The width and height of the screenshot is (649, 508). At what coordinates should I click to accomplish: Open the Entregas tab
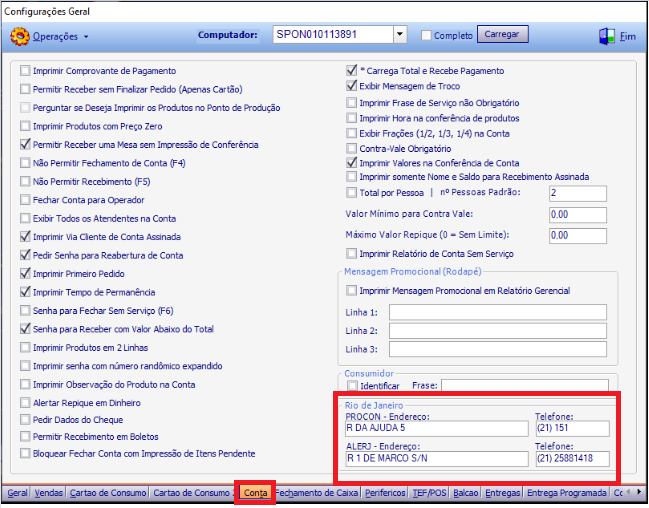tap(502, 493)
